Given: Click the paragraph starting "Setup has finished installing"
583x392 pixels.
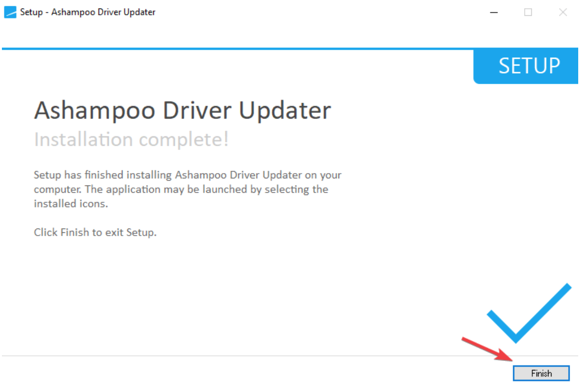Looking at the screenshot, I should coord(188,189).
